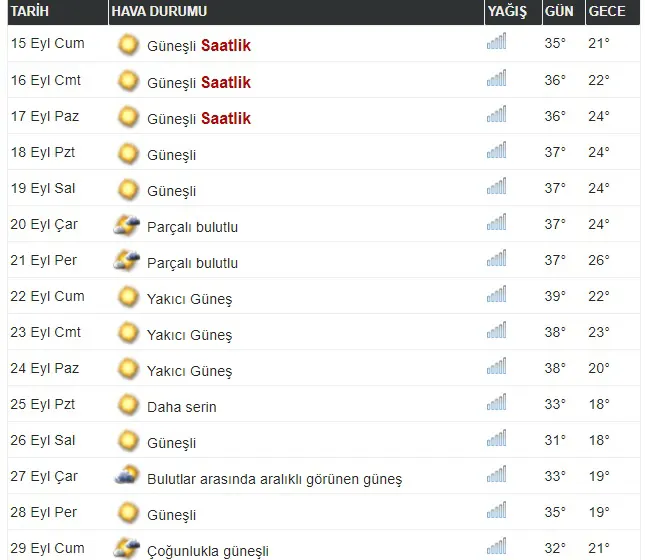Click the cloudy sun icon for 27 Eyl Çar
645x560 pixels.
pos(127,477)
